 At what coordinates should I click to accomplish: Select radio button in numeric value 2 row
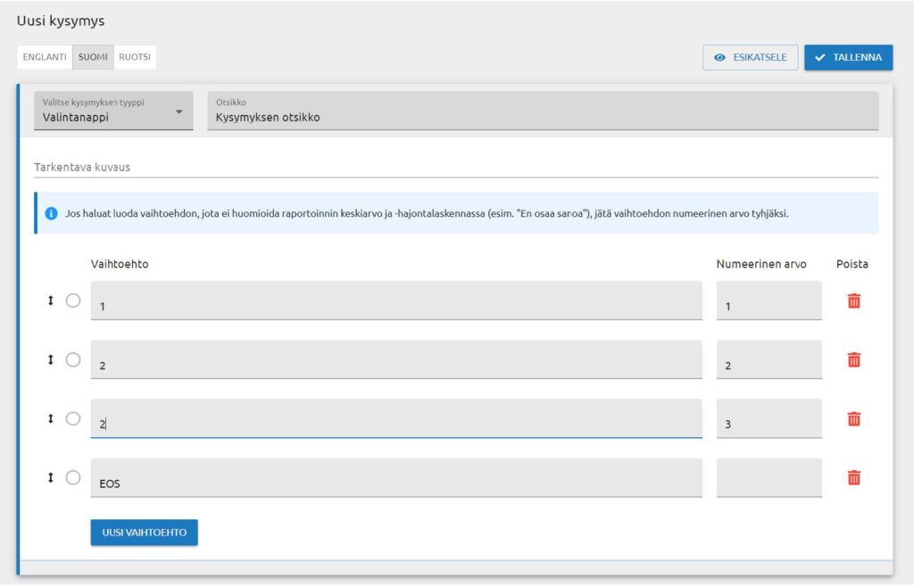[73, 360]
